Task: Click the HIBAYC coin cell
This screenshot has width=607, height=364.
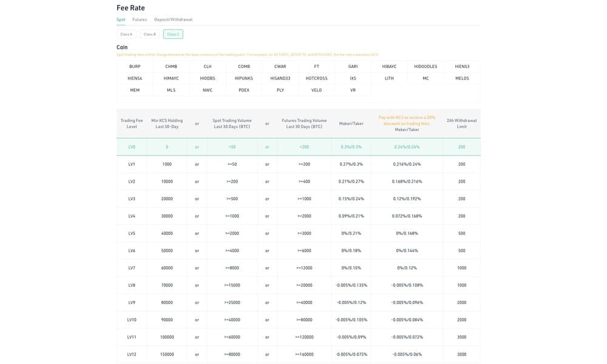Action: pos(390,67)
